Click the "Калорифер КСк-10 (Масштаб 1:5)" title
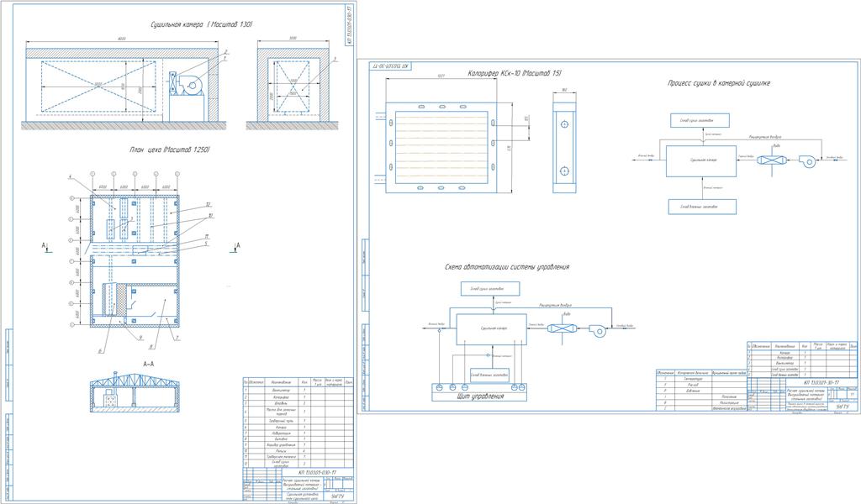The height and width of the screenshot is (504, 861). pyautogui.click(x=515, y=73)
